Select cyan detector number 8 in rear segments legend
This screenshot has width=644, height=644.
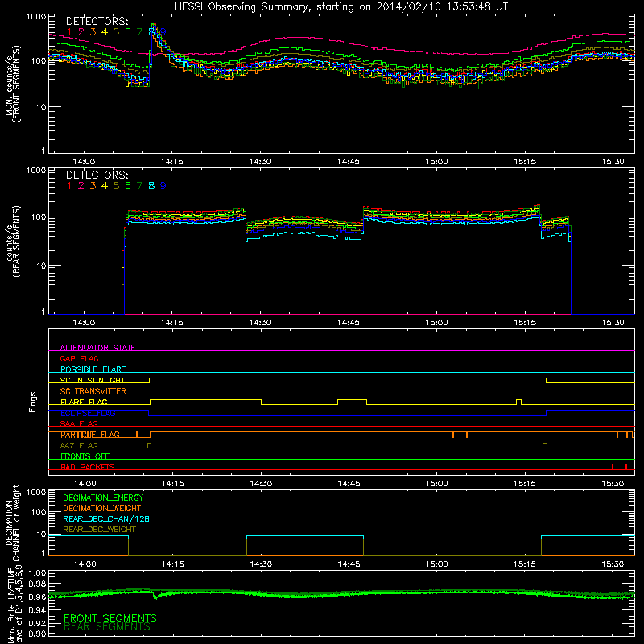click(x=151, y=186)
